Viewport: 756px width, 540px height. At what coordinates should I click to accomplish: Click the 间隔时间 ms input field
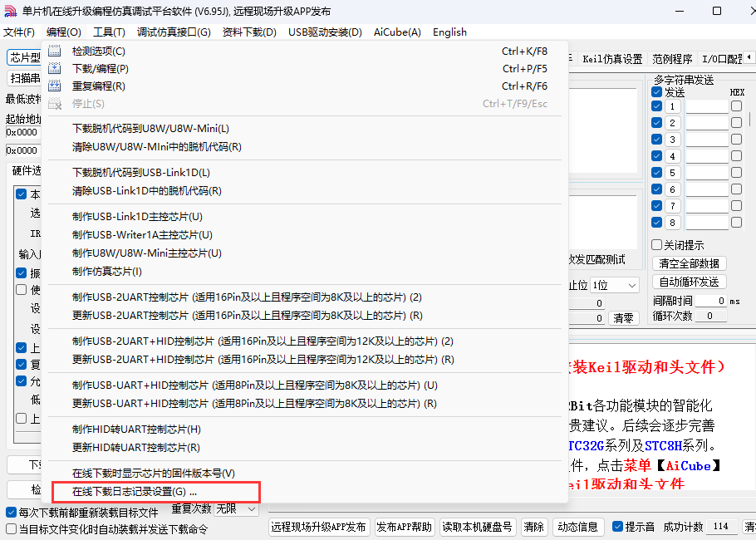click(711, 301)
